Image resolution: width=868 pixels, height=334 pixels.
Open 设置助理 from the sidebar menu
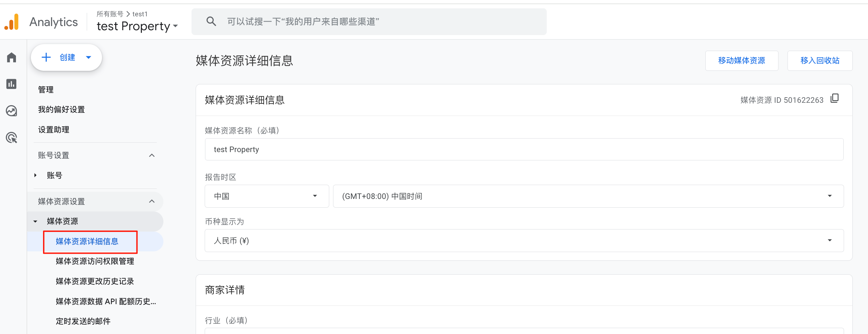pos(53,129)
